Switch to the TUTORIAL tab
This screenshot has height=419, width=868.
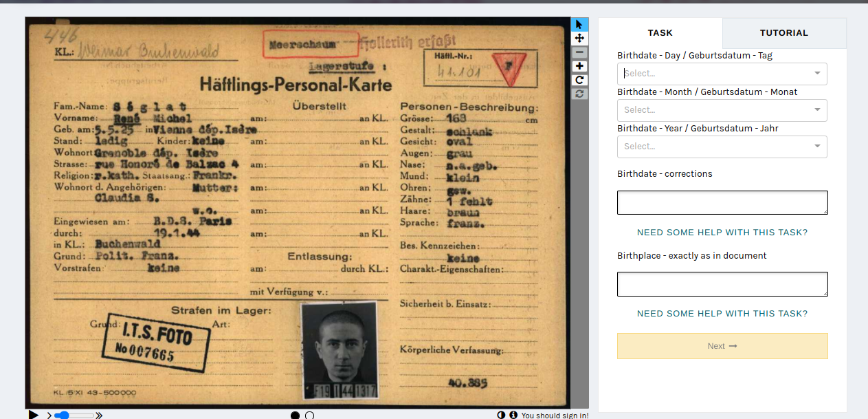(784, 33)
